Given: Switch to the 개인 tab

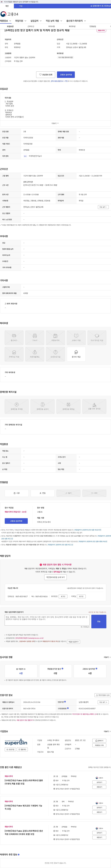Looking at the screenshot, I should pos(7,6).
